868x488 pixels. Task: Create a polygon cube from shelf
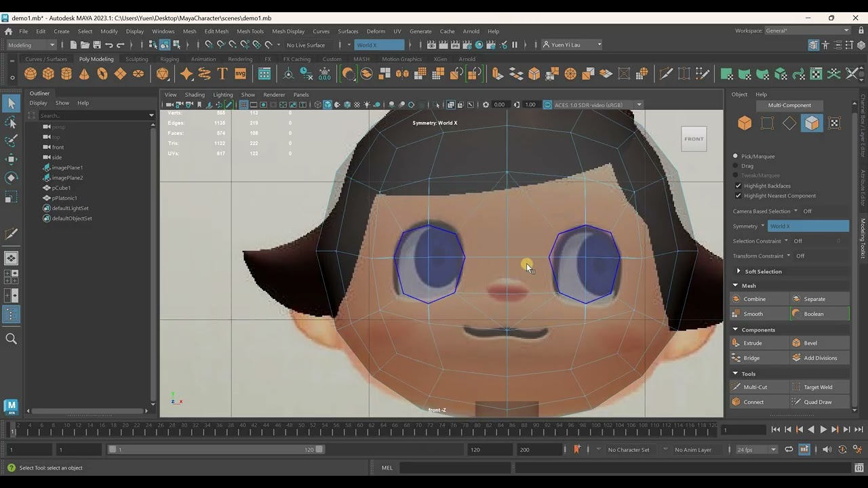[x=48, y=74]
